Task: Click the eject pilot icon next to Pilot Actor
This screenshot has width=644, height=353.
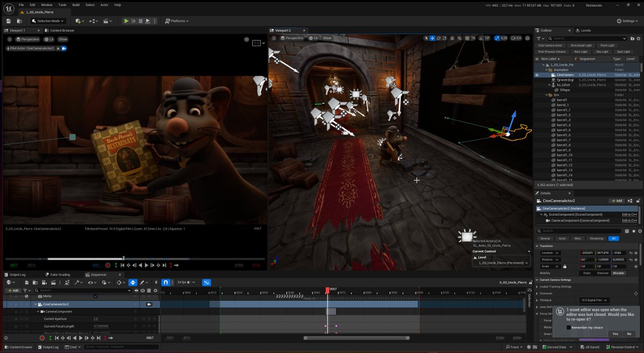Action: click(58, 48)
